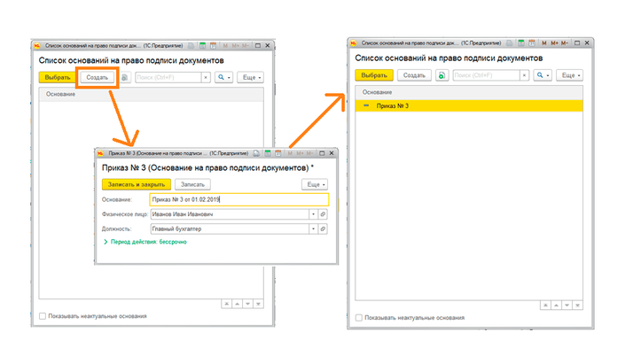Click the M+ memory icon in the right window's title bar
Image resolution: width=633 pixels, height=364 pixels.
[554, 43]
